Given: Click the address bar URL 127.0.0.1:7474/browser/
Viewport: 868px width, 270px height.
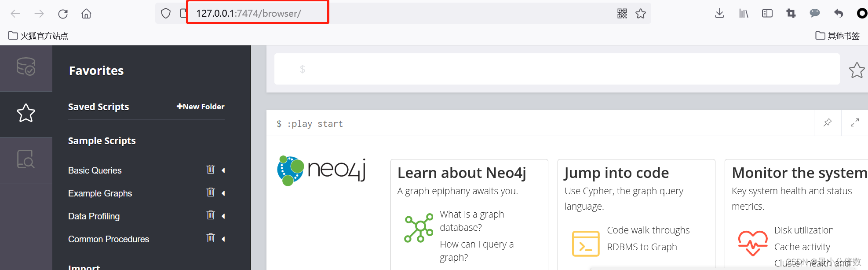Looking at the screenshot, I should [x=248, y=13].
